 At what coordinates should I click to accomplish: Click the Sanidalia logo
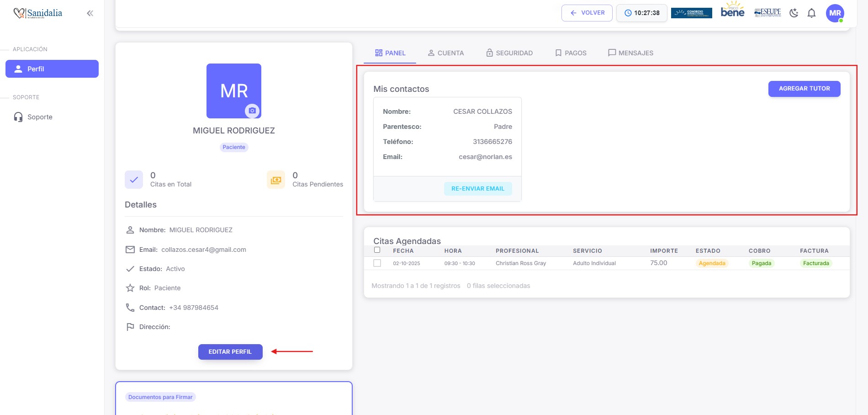click(x=38, y=13)
